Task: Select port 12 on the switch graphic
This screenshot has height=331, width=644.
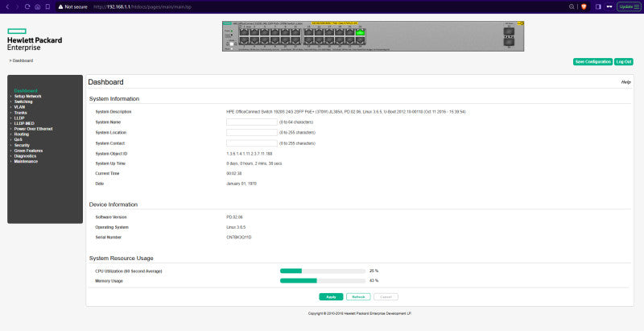Action: coord(295,40)
